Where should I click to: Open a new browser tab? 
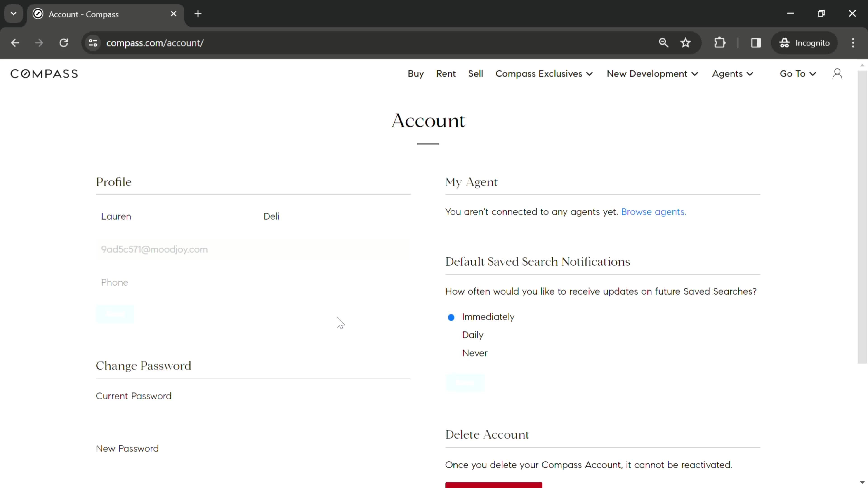(198, 14)
